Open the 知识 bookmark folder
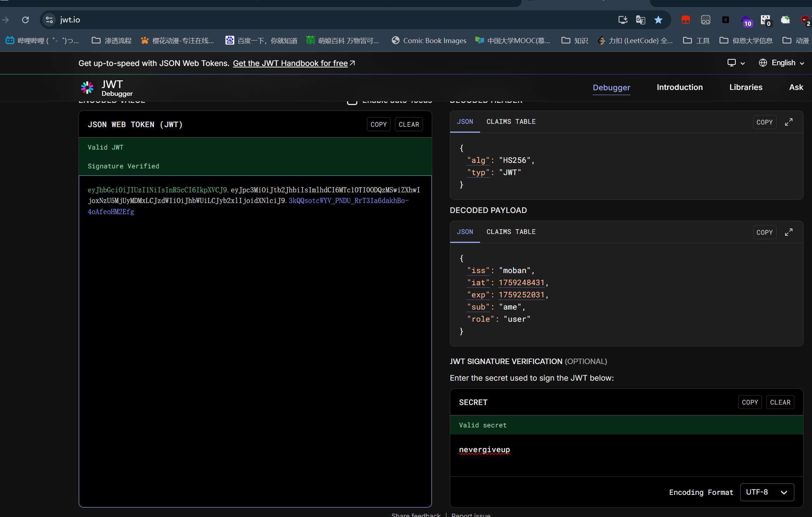 pyautogui.click(x=575, y=41)
